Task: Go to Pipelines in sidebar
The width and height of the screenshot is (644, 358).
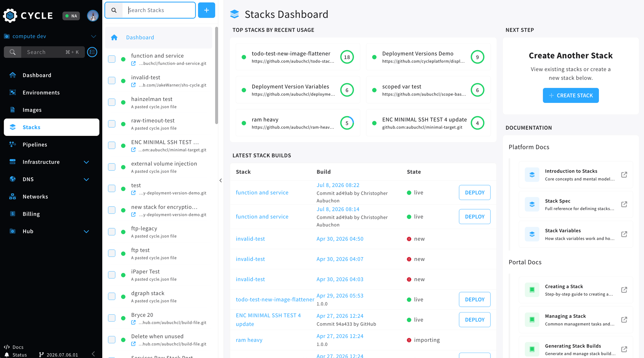Action: pos(35,144)
